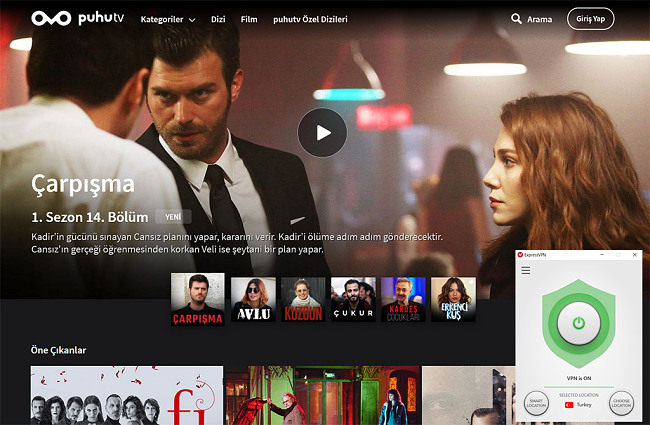Click the Turkey selected location in ExpressVPN
This screenshot has height=425, width=650.
coord(579,405)
